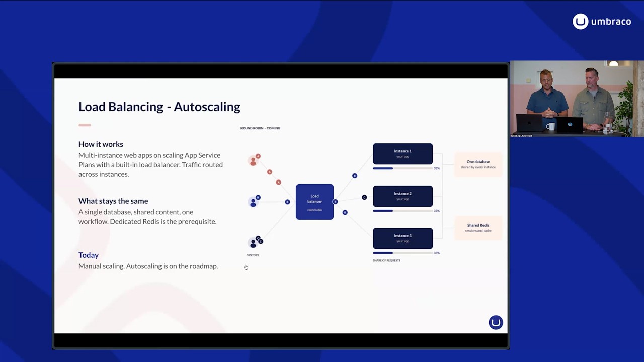Image resolution: width=644 pixels, height=362 pixels.
Task: Select the dark visitor C avatar
Action: (253, 243)
